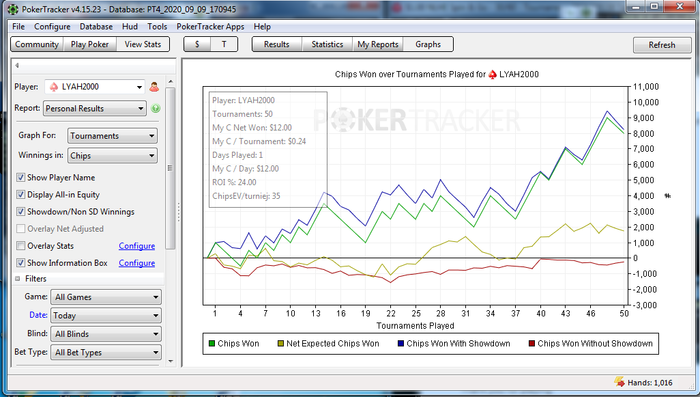Open the Report dropdown Personal Results
This screenshot has height=397, width=700.
[95, 109]
